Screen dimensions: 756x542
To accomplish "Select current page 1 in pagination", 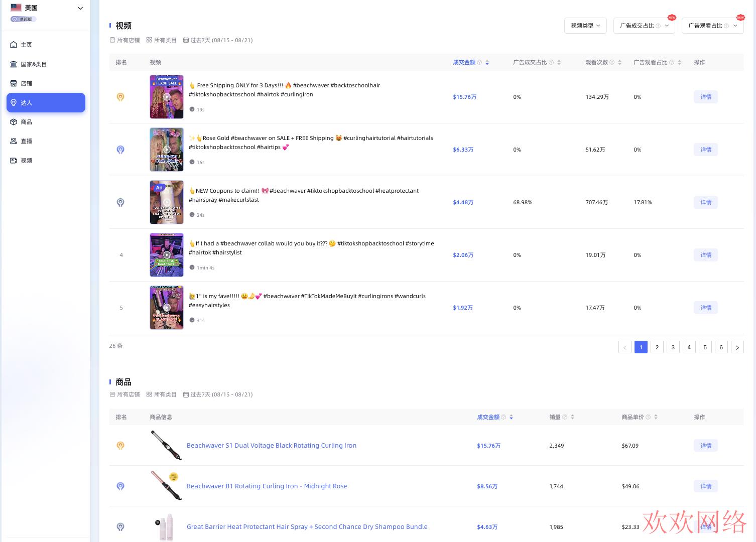I will coord(641,347).
